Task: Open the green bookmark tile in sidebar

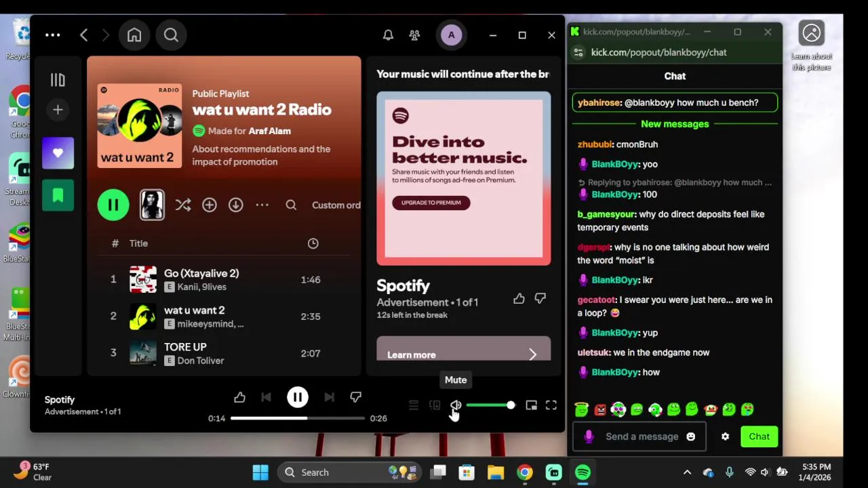Action: [58, 195]
